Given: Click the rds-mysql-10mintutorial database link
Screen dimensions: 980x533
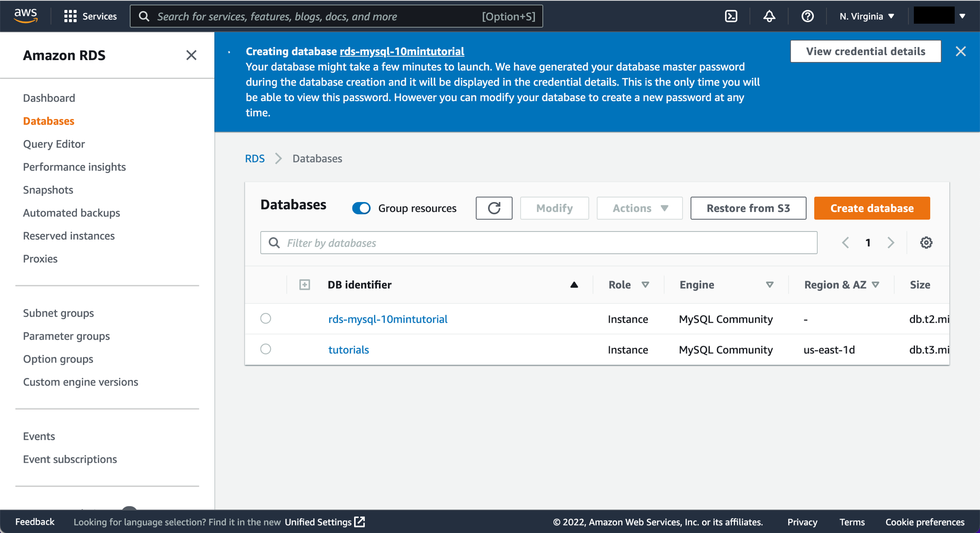Looking at the screenshot, I should pyautogui.click(x=389, y=319).
